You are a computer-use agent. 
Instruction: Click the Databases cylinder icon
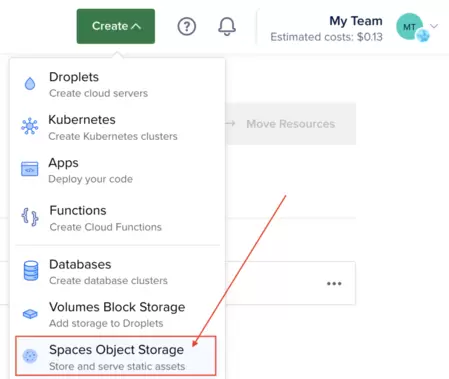(x=31, y=271)
